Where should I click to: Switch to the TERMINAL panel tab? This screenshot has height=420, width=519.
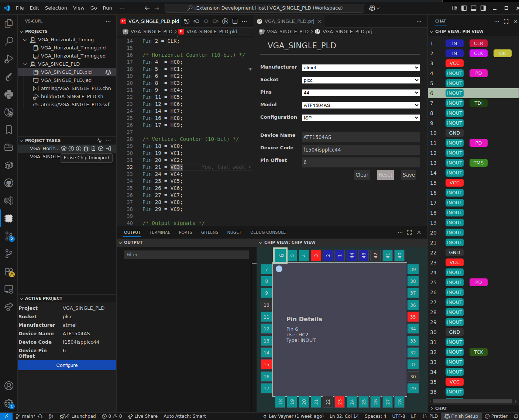159,232
